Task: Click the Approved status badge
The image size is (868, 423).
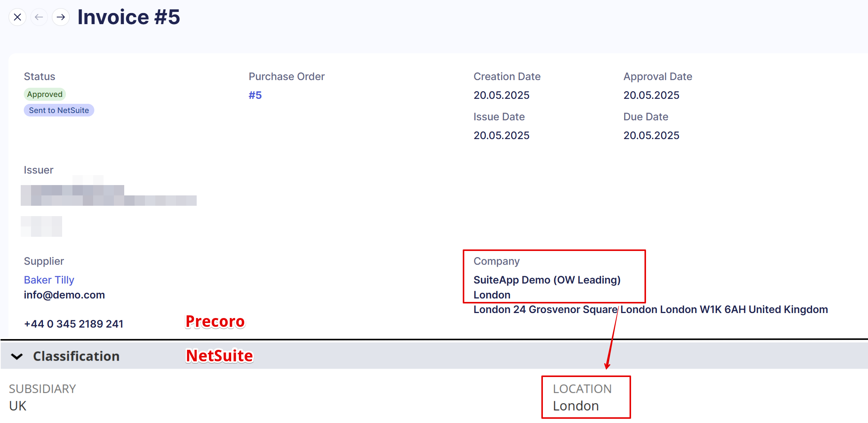Action: 45,94
